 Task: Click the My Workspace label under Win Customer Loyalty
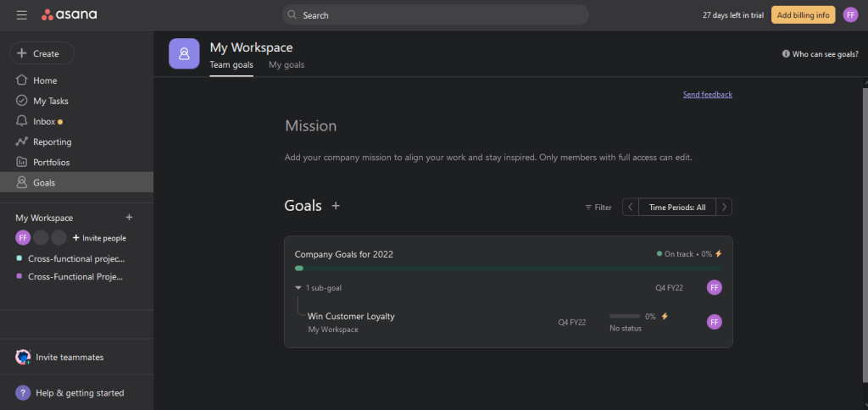coord(333,330)
